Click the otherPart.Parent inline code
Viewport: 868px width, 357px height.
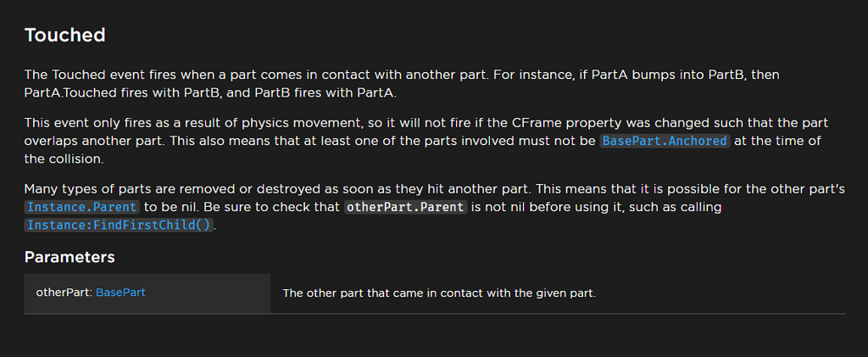coord(405,207)
